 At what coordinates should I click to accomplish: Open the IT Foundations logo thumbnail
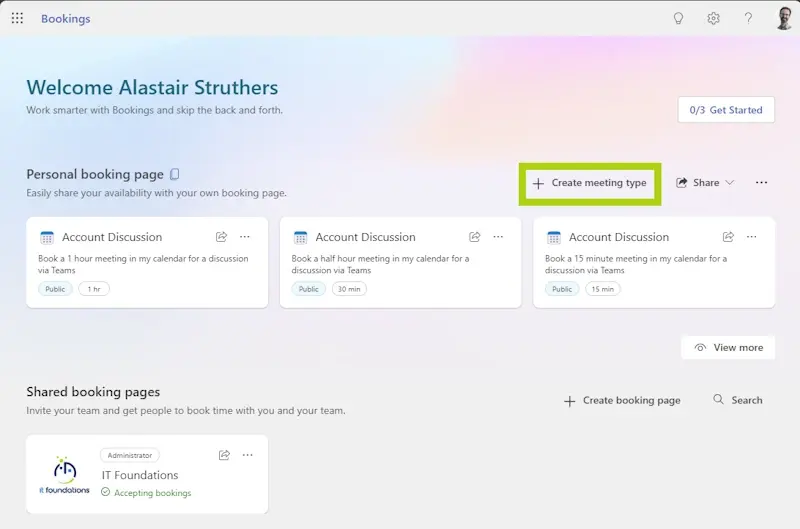(x=64, y=474)
